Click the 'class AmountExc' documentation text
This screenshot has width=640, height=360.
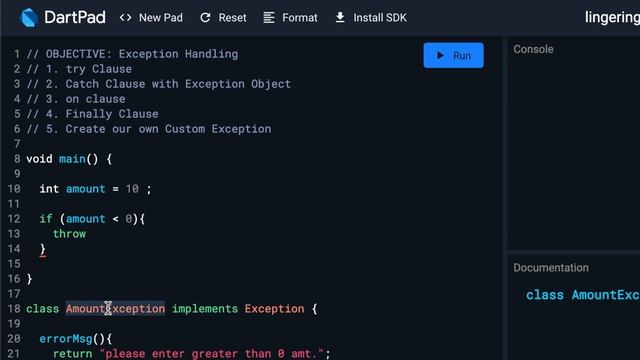(x=583, y=295)
